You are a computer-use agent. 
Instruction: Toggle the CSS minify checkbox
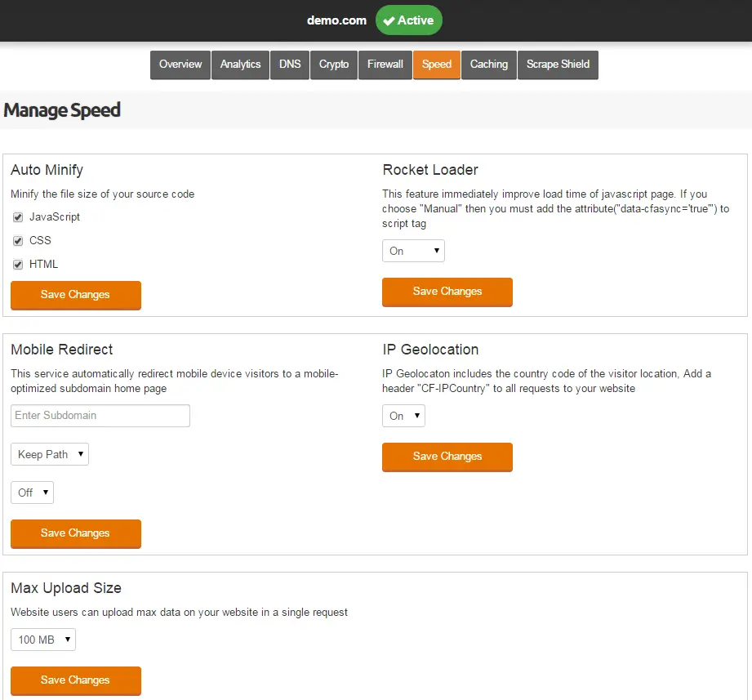[x=18, y=241]
